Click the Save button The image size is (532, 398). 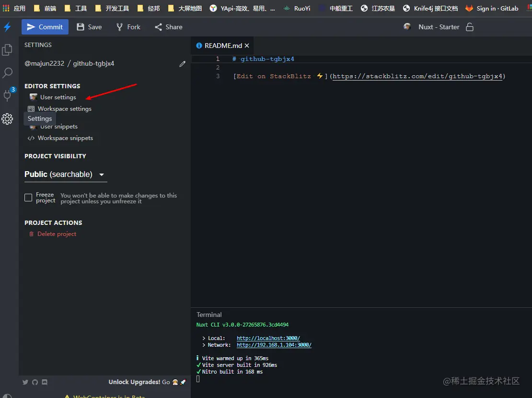89,27
